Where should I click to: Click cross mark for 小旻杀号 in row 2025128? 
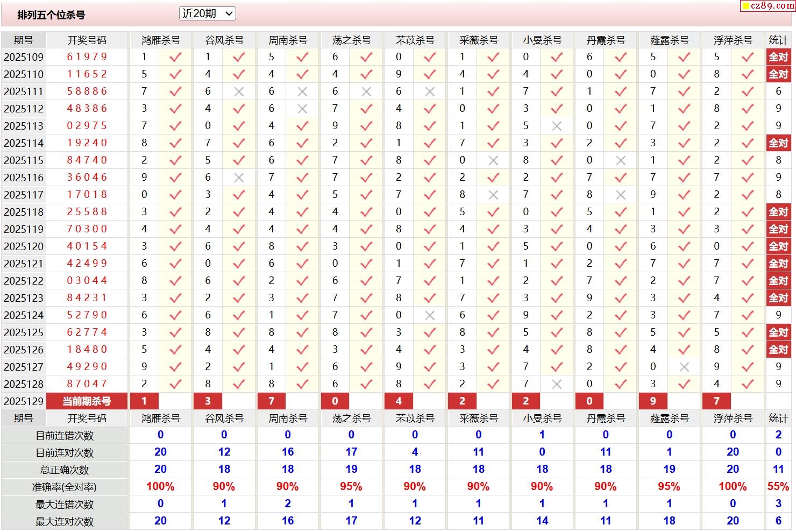click(557, 384)
